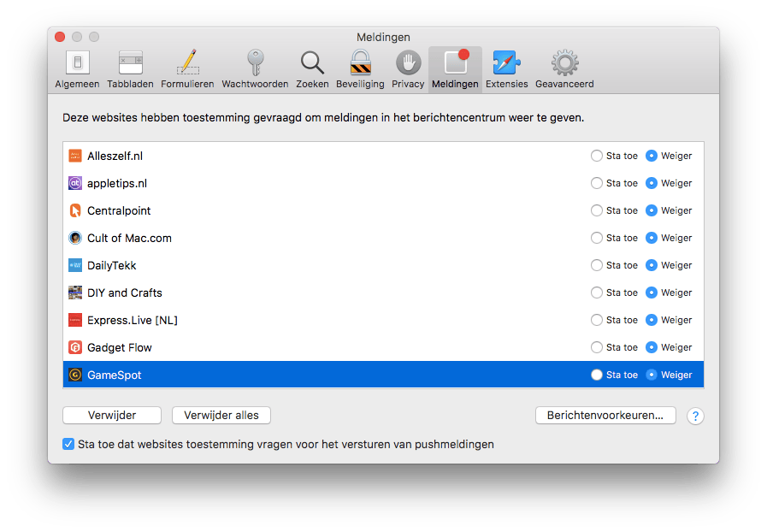This screenshot has width=767, height=532.
Task: Select Weiger for DailyTekk
Action: tap(651, 265)
